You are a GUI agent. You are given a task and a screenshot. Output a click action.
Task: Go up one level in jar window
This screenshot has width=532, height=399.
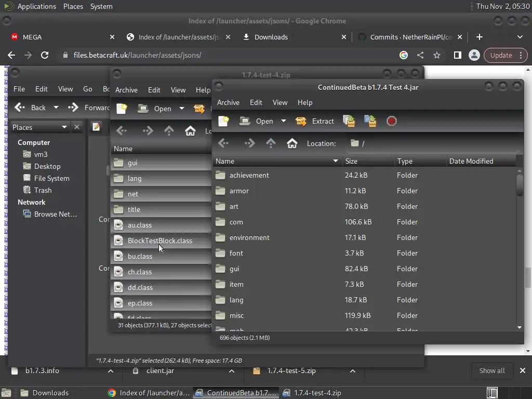click(271, 143)
